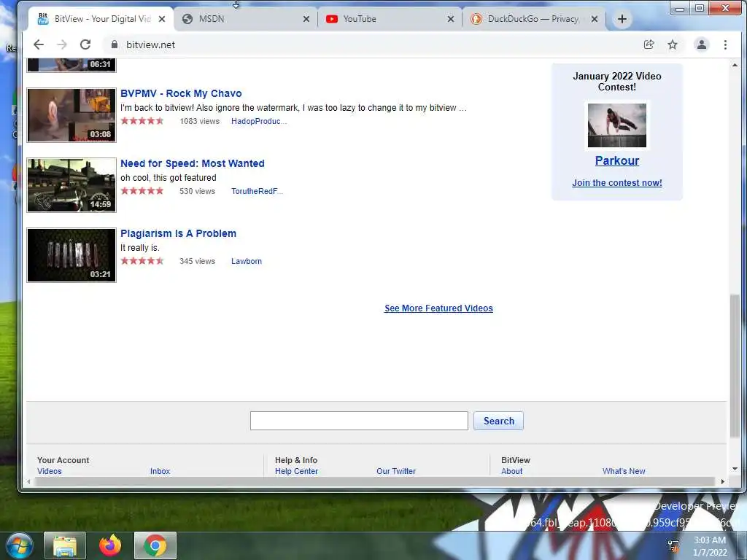Open the TorutheRedF... uploader profile link
This screenshot has height=560, width=747.
[x=258, y=192]
